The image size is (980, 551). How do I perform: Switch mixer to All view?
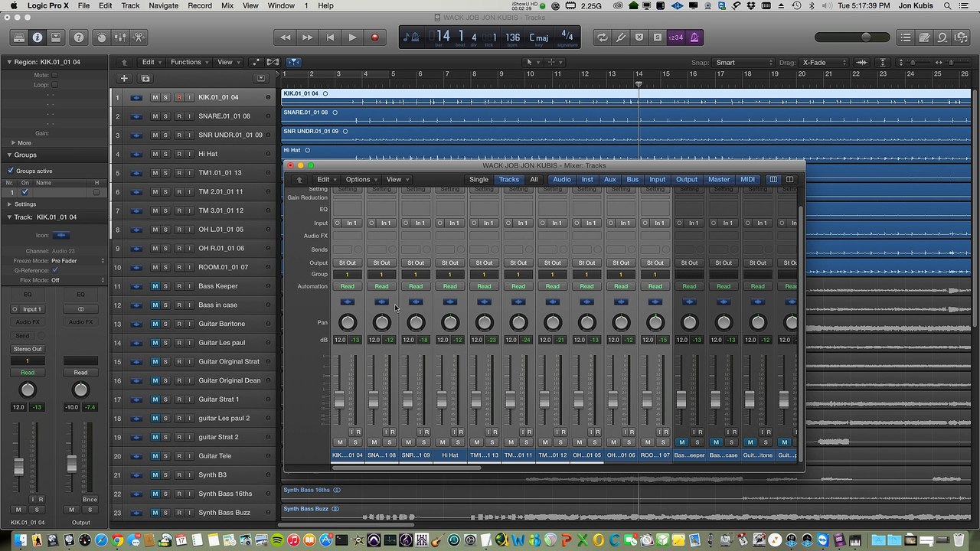click(x=534, y=180)
